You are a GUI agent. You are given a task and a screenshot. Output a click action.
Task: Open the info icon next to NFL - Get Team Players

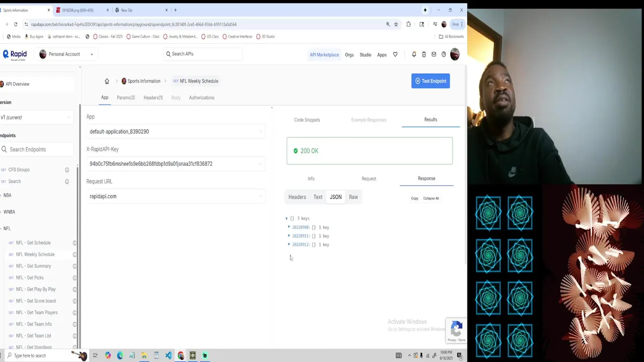74,313
